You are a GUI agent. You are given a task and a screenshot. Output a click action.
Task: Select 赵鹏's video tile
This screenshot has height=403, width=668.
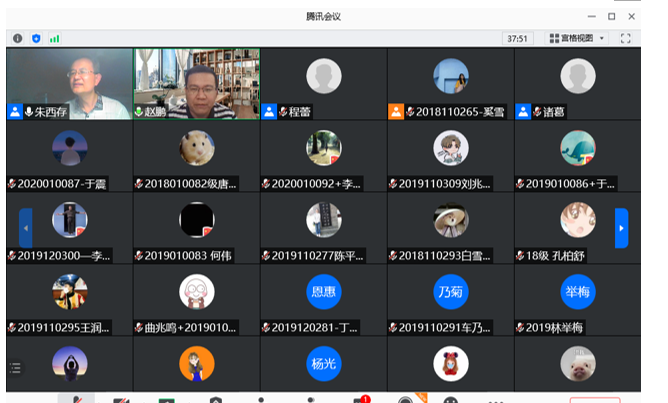pos(196,83)
